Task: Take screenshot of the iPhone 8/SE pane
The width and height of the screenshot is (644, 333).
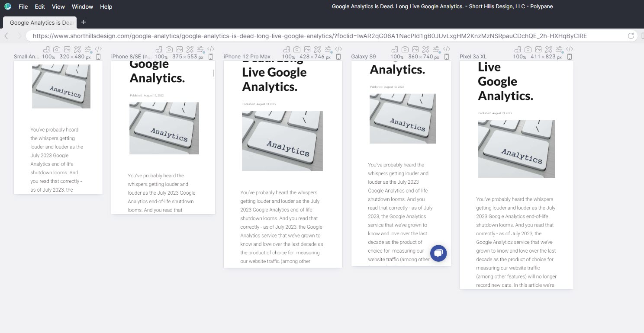Action: click(x=169, y=49)
